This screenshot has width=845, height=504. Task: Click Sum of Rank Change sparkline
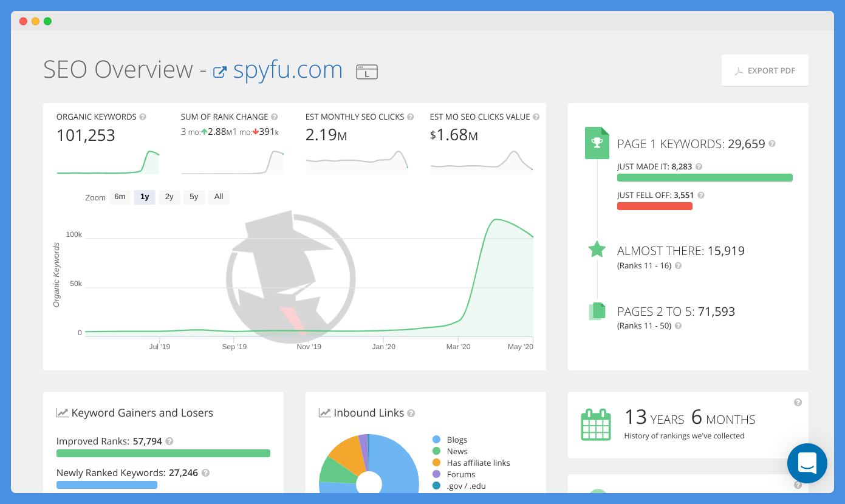pos(232,162)
